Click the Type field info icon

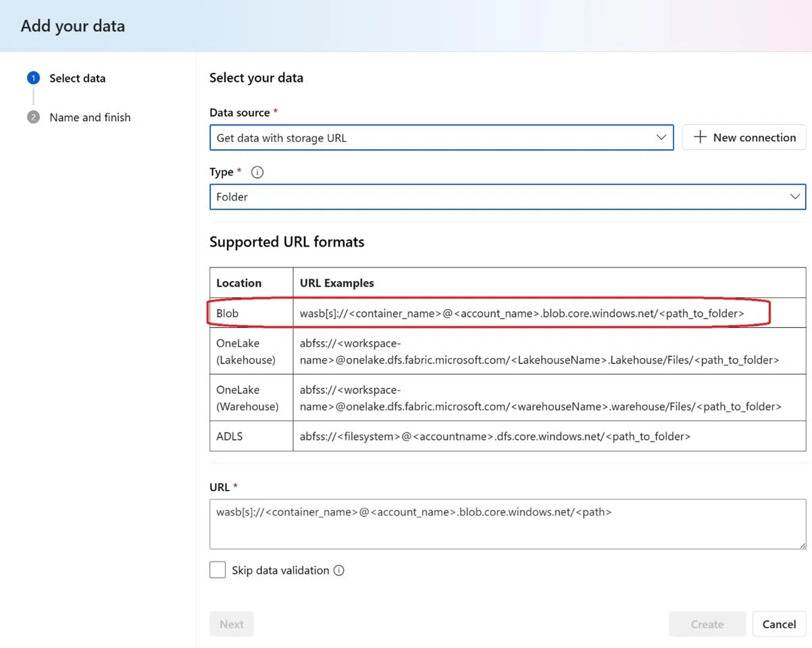[x=257, y=172]
